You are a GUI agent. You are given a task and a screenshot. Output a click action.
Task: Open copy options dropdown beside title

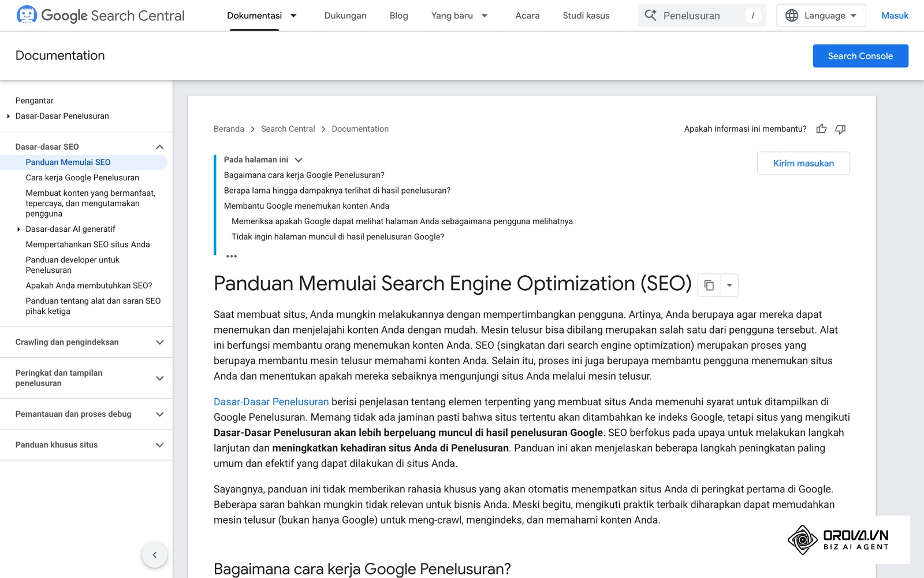point(729,285)
